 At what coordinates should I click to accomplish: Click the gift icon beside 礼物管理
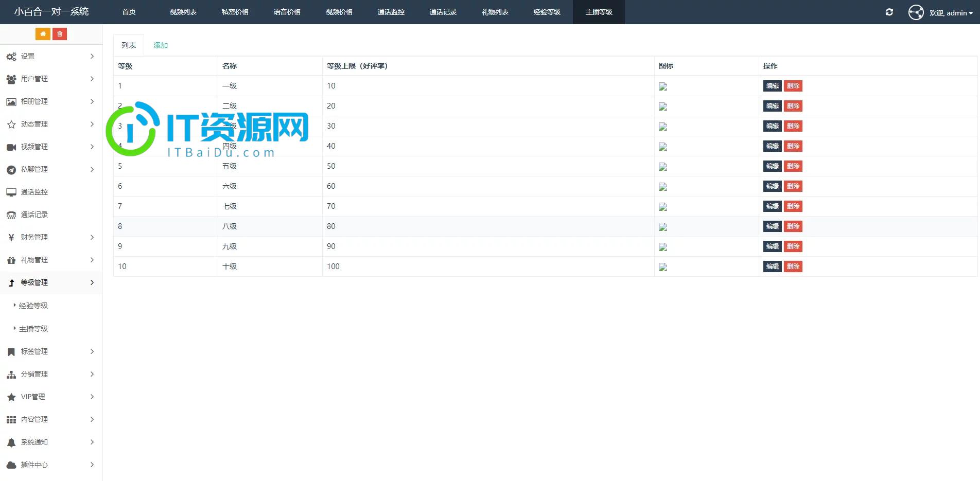click(x=11, y=260)
